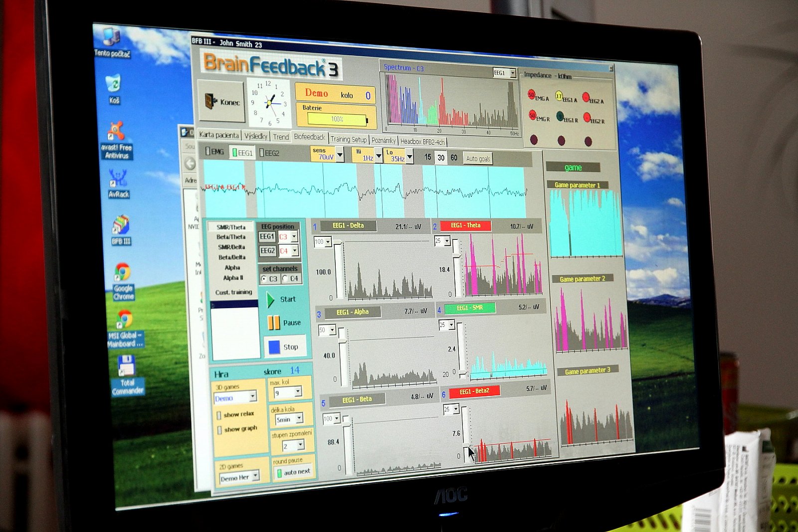Open the 3D games Demo dropdown

coord(253,396)
